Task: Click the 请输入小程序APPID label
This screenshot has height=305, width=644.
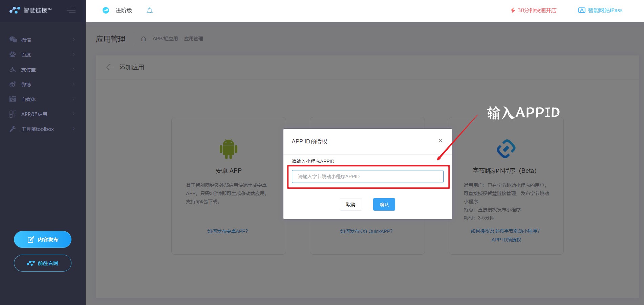Action: point(313,161)
